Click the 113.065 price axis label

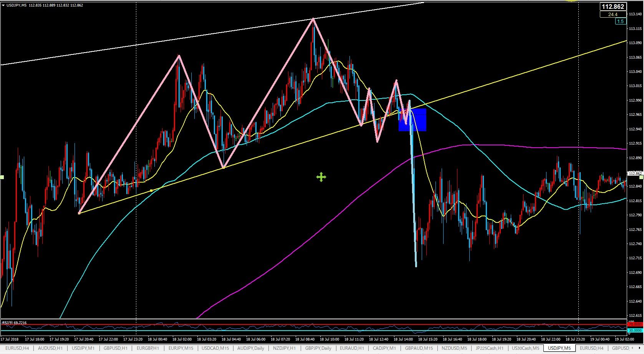point(636,58)
